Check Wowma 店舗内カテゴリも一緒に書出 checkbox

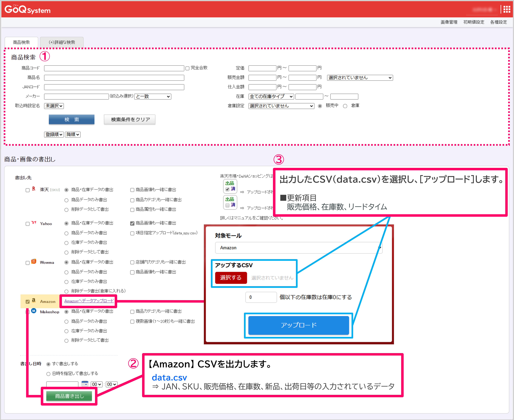point(132,263)
